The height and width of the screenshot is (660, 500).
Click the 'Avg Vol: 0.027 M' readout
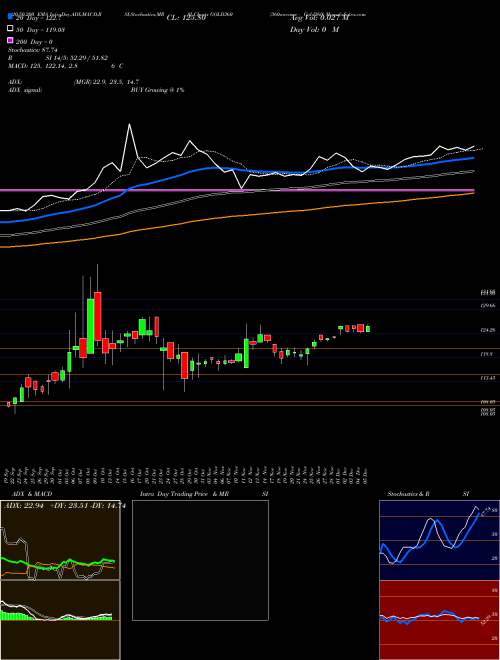[x=320, y=18]
